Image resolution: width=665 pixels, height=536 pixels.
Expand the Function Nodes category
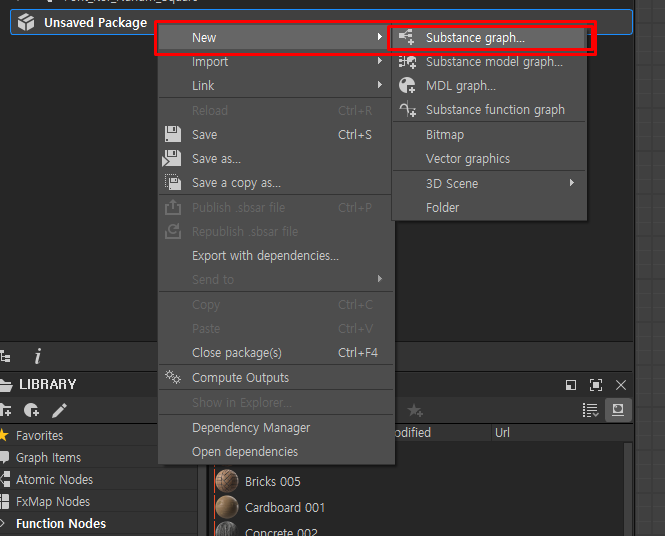pos(3,523)
